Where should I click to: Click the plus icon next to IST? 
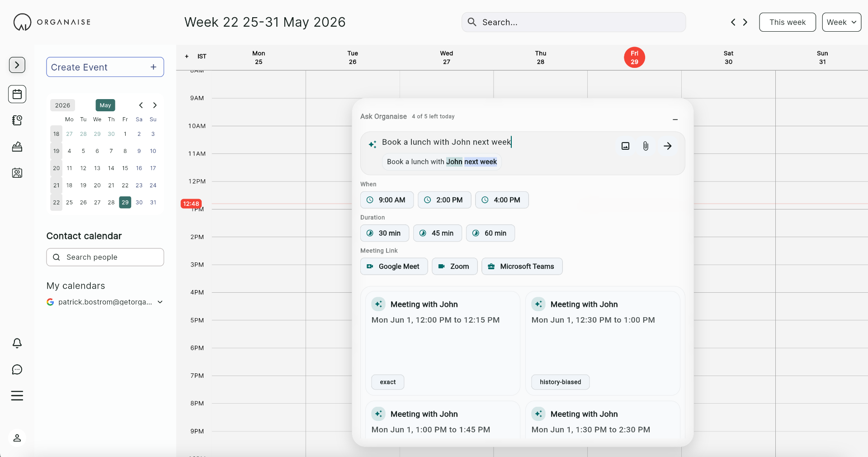pos(187,57)
